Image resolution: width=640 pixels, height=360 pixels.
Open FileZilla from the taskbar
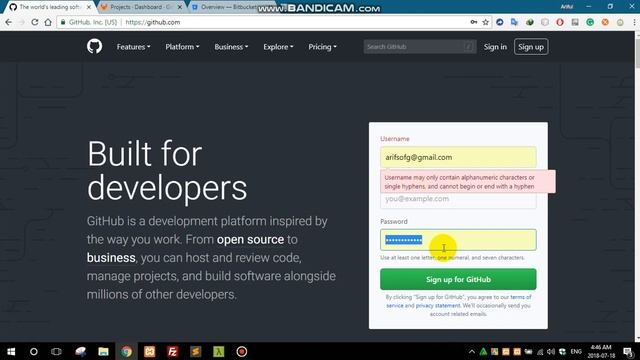[x=172, y=351]
